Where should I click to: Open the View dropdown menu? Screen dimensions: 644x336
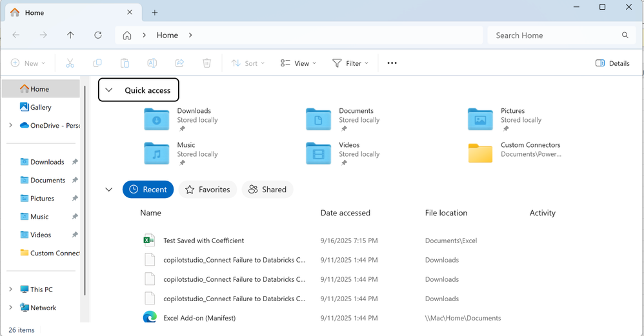298,63
